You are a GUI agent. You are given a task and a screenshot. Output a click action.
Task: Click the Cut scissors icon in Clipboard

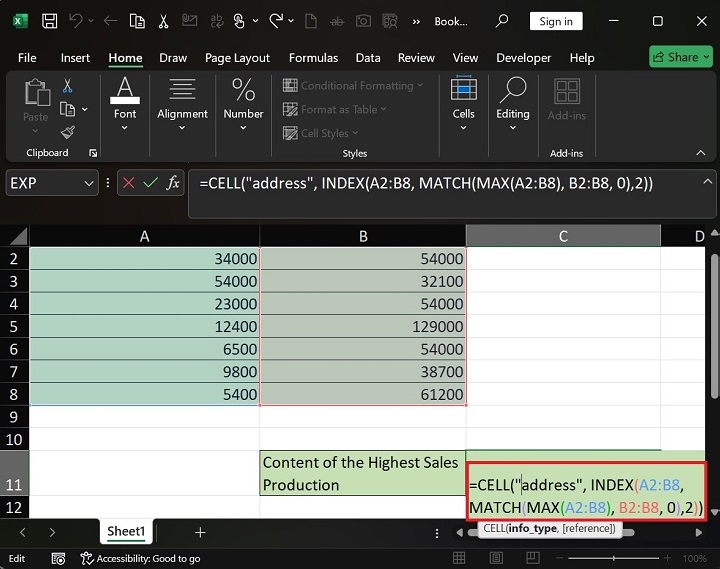pos(67,87)
